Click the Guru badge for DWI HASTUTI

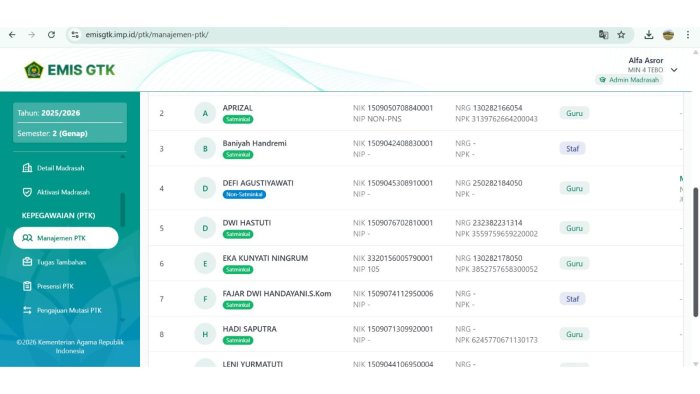(574, 228)
